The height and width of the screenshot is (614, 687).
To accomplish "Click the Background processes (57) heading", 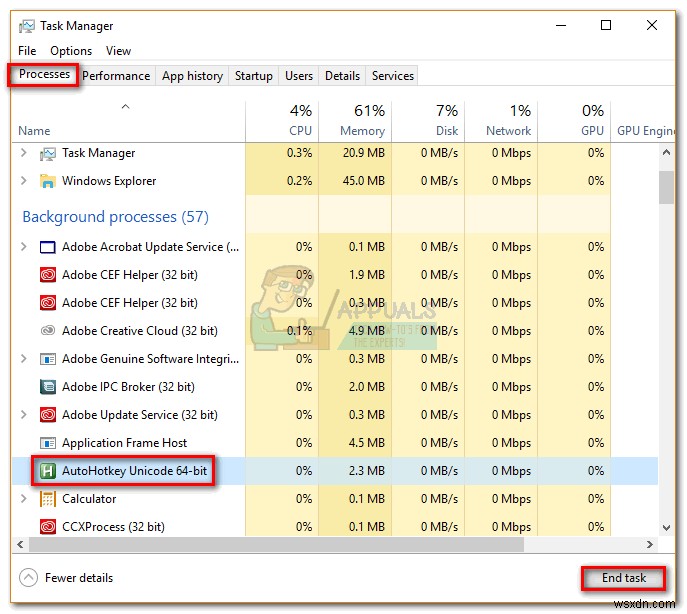I will (x=116, y=217).
